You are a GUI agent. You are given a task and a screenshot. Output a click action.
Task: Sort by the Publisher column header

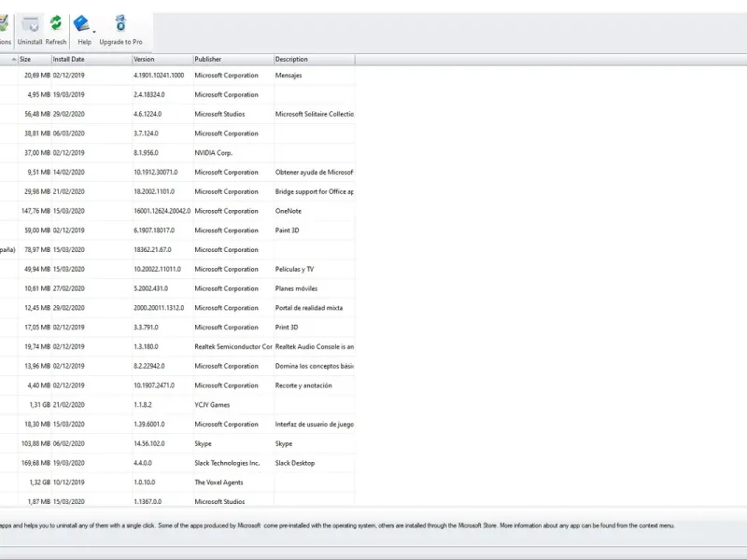[x=233, y=59]
